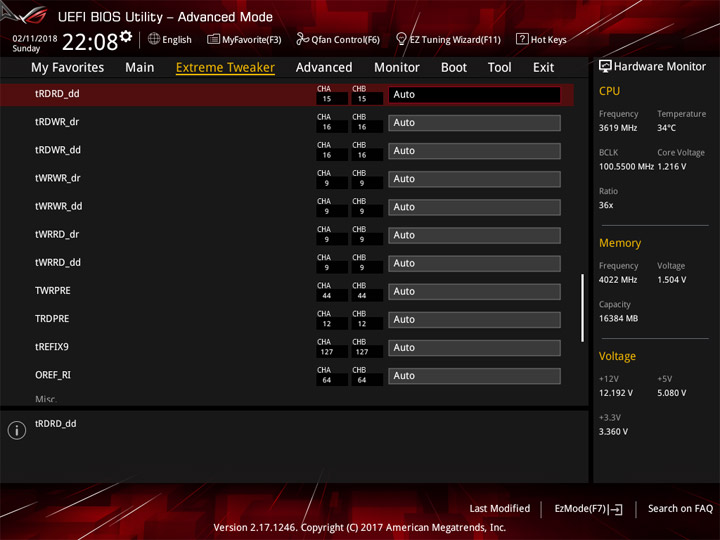This screenshot has width=720, height=540.
Task: Select the tWRRD_dr Auto field
Action: point(474,235)
